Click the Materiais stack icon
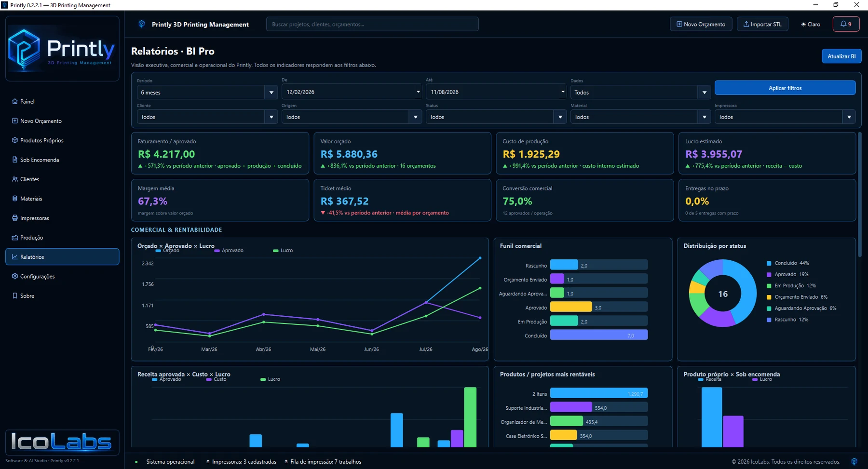 click(x=15, y=198)
